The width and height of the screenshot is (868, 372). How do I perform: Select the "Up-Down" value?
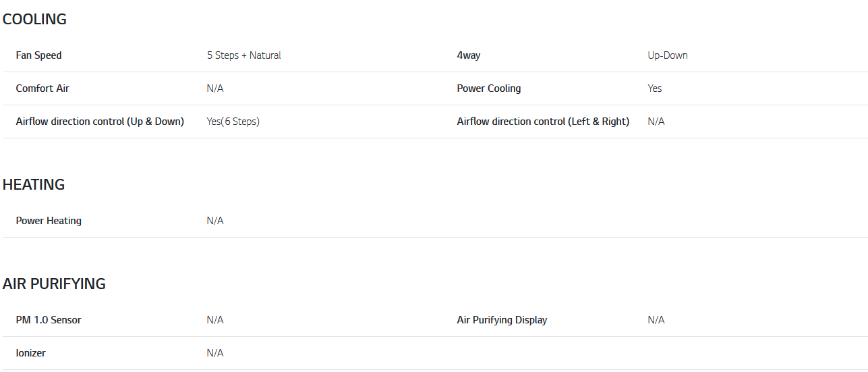[x=668, y=55]
